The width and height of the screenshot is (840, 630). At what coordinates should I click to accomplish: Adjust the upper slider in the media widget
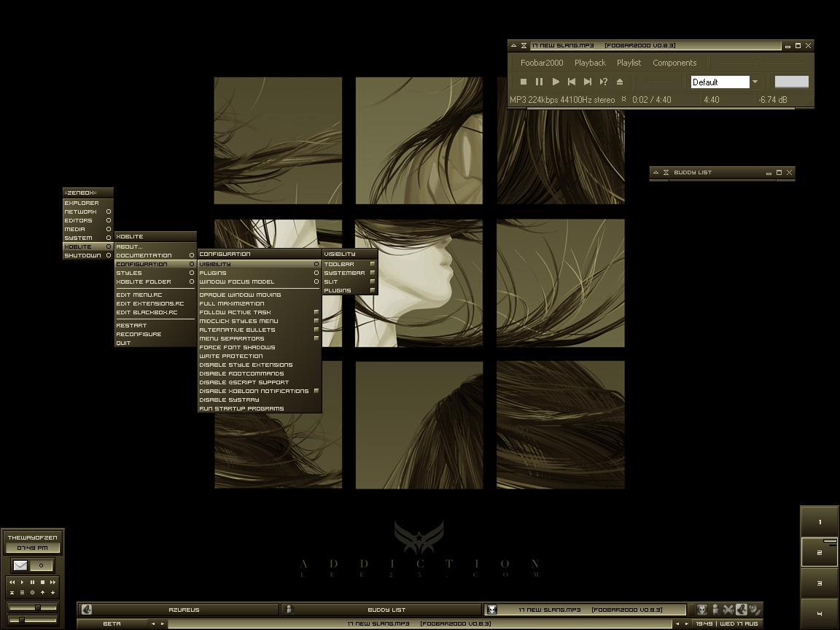(32, 607)
